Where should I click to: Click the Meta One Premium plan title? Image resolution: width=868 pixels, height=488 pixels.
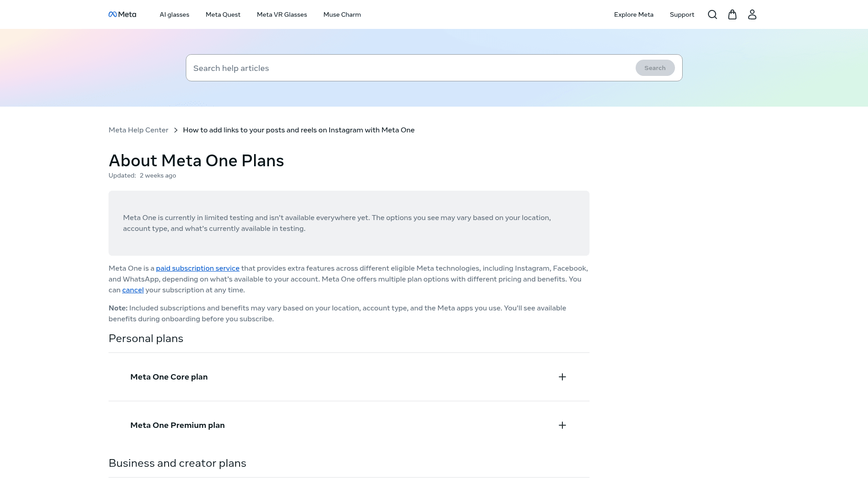tap(177, 425)
